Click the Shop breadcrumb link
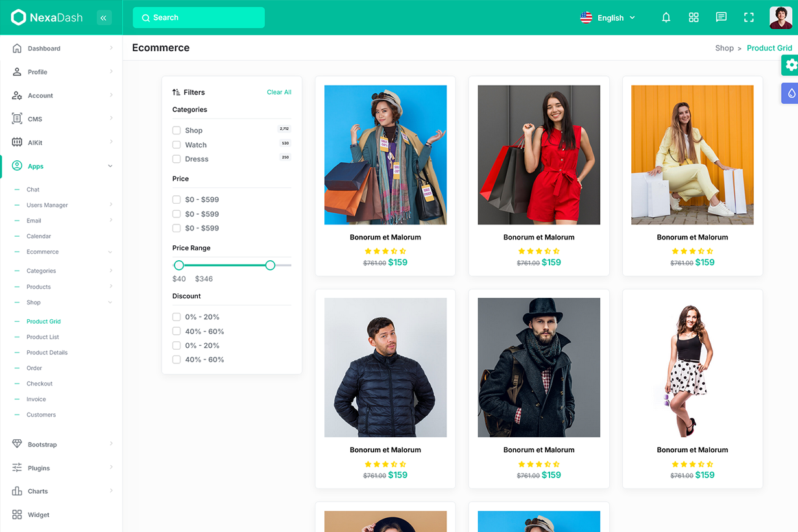798x532 pixels. pyautogui.click(x=724, y=48)
